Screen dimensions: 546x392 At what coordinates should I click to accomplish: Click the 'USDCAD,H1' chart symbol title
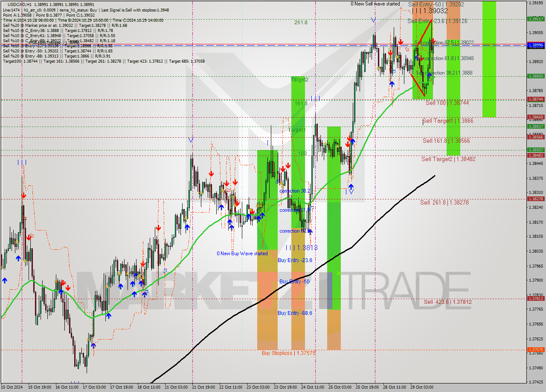click(20, 4)
